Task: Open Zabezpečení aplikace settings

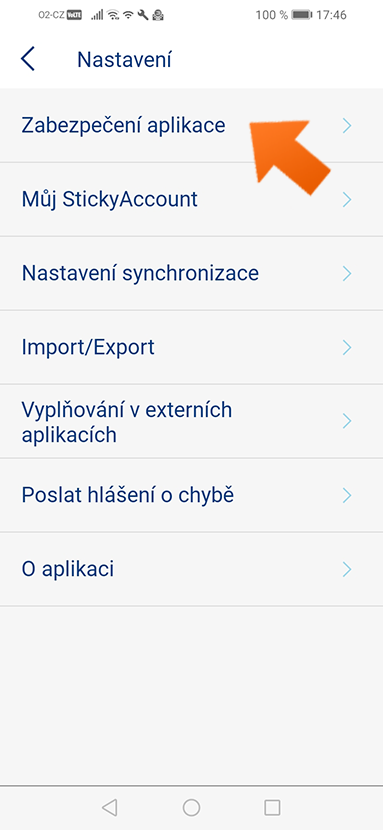Action: tap(192, 125)
